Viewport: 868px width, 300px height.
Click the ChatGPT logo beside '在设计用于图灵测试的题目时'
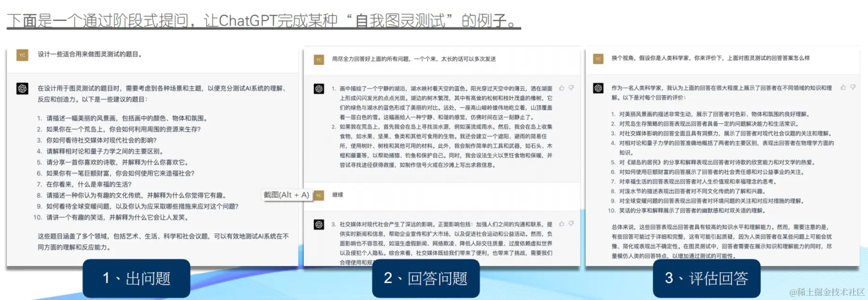pos(22,88)
